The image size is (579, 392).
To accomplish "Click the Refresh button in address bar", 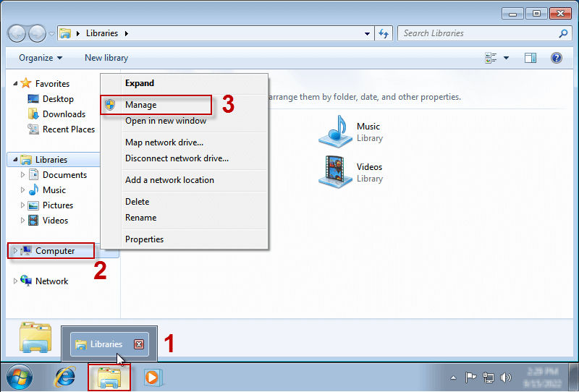I will click(384, 33).
